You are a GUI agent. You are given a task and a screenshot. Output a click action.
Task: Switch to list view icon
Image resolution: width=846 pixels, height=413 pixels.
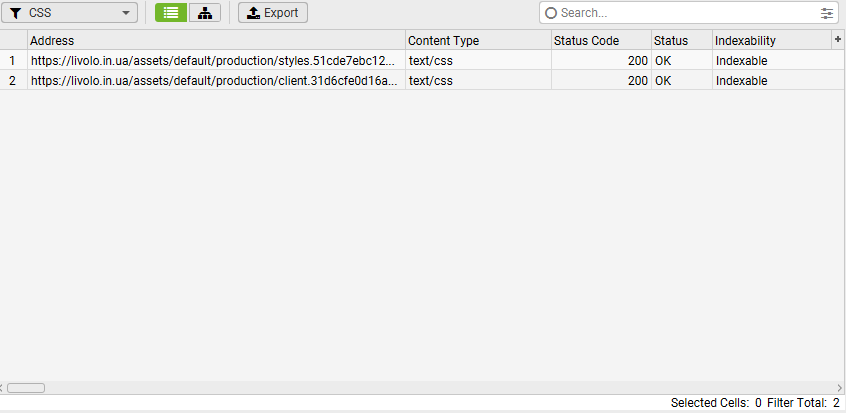(171, 13)
